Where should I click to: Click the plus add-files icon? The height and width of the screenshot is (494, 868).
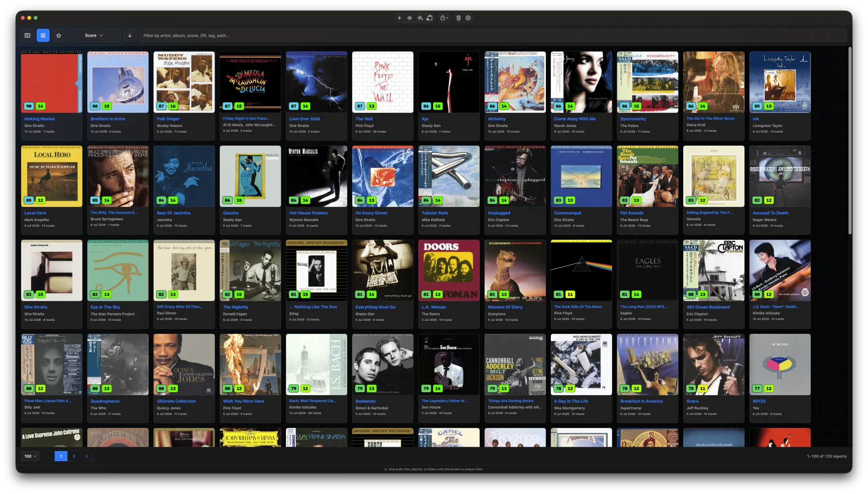399,18
